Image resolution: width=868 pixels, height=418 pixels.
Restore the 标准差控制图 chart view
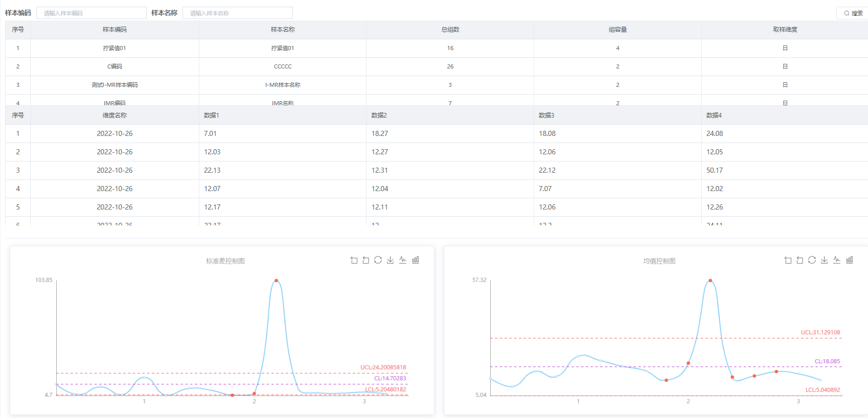point(378,260)
